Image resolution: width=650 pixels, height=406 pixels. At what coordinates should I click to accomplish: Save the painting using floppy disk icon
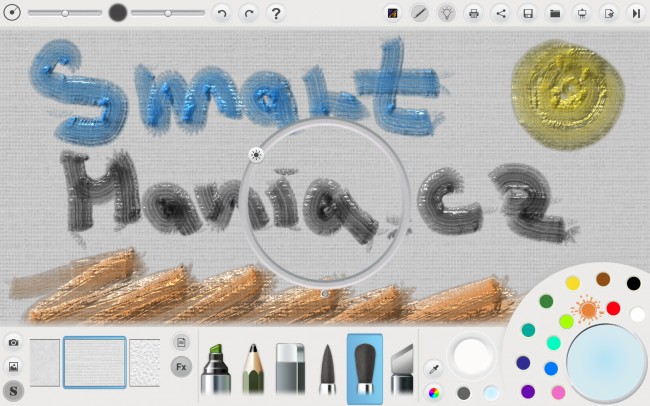tap(528, 14)
